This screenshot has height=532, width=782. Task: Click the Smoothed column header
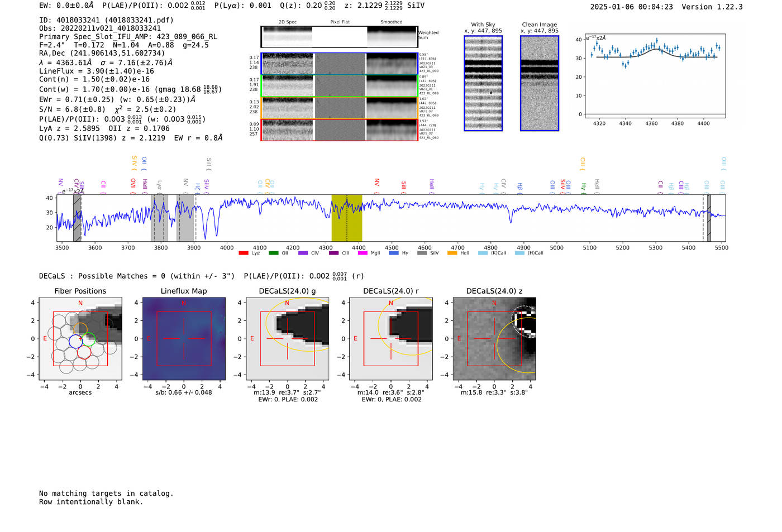coord(392,22)
